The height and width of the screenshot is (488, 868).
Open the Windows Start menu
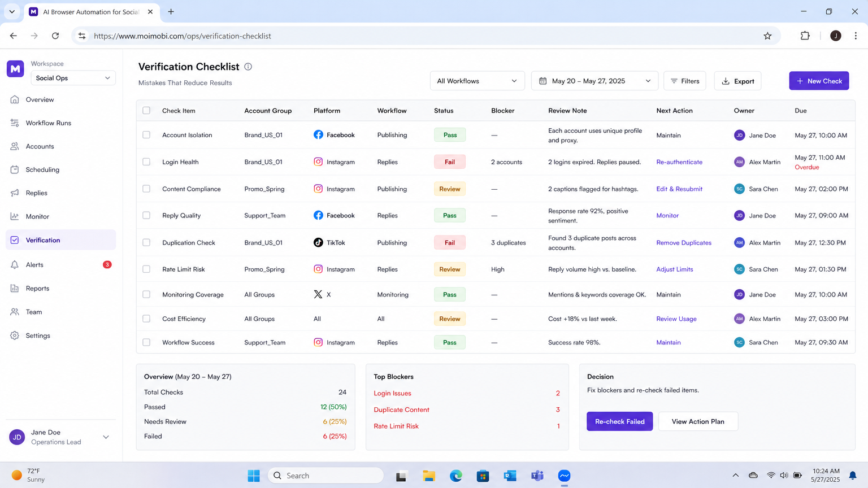pyautogui.click(x=254, y=476)
